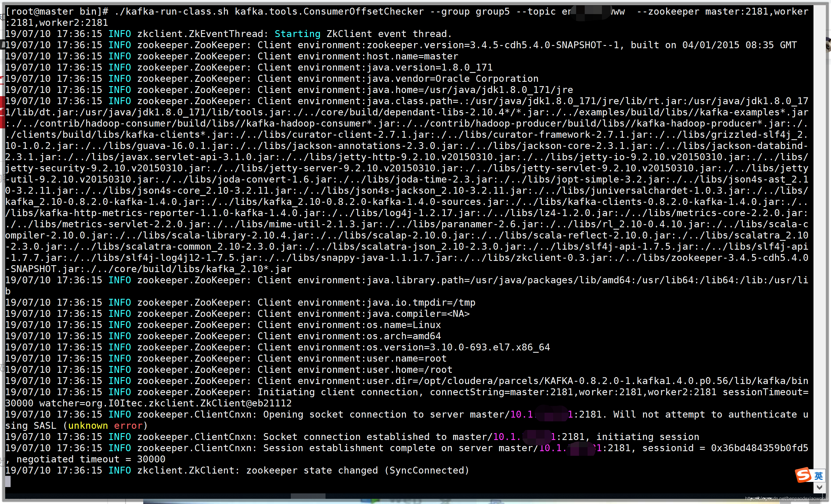The width and height of the screenshot is (831, 504).
Task: Click the Initiating client connection message
Action: [338, 392]
